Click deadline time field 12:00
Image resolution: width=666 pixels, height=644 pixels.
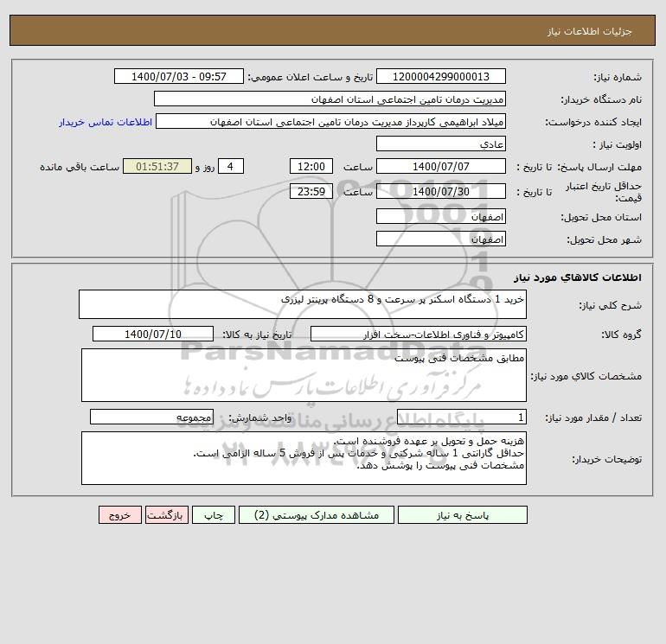coord(311,167)
